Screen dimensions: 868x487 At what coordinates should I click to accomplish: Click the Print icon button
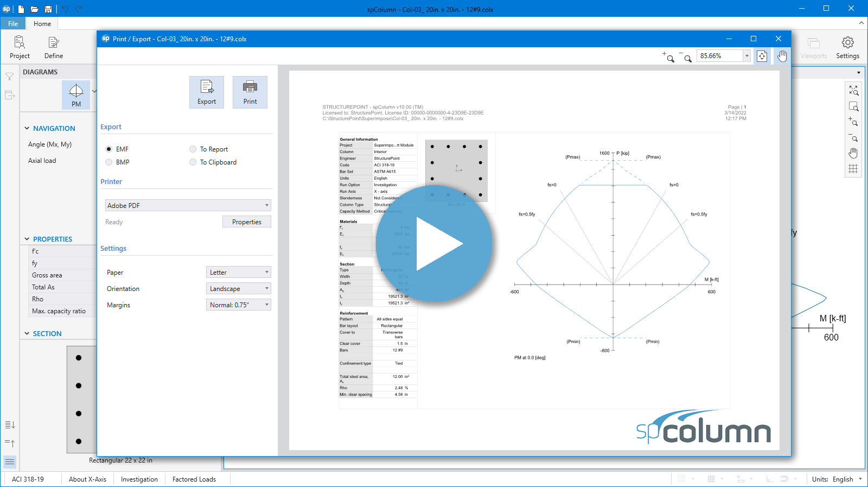[250, 92]
